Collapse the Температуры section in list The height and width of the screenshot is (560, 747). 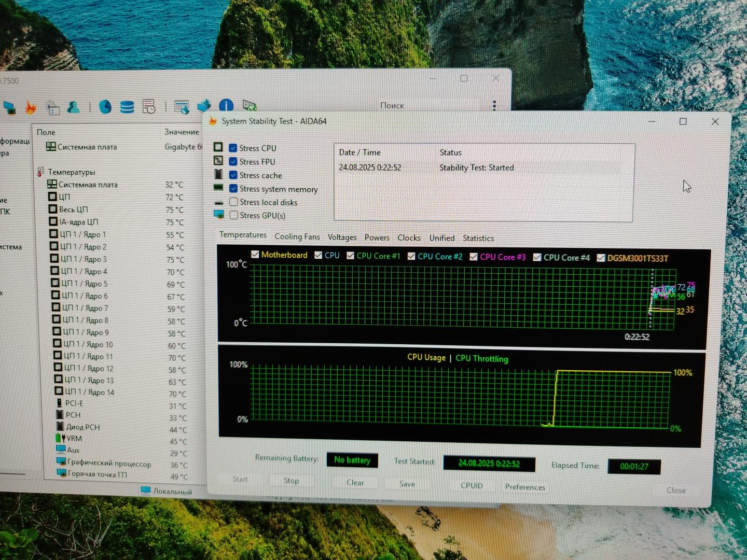tap(41, 172)
